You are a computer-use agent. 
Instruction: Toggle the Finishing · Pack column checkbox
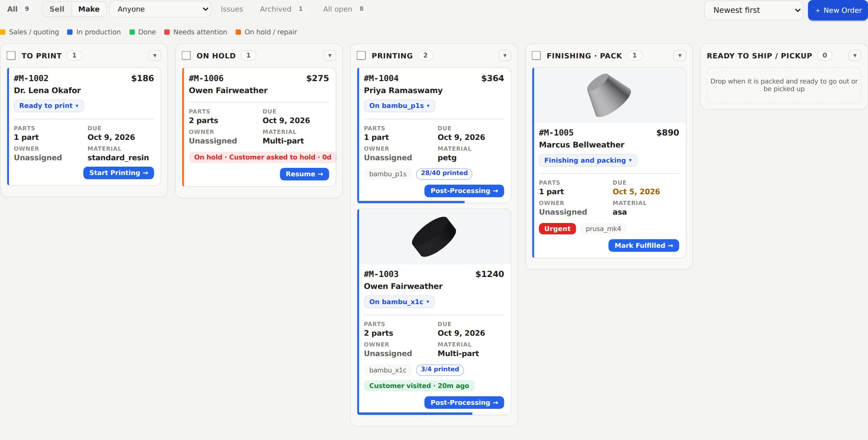(x=536, y=56)
